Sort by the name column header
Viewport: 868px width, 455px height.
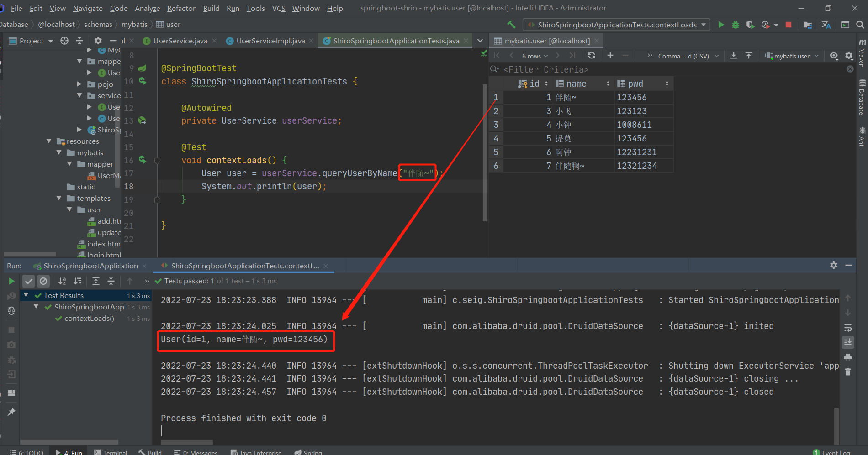point(583,84)
